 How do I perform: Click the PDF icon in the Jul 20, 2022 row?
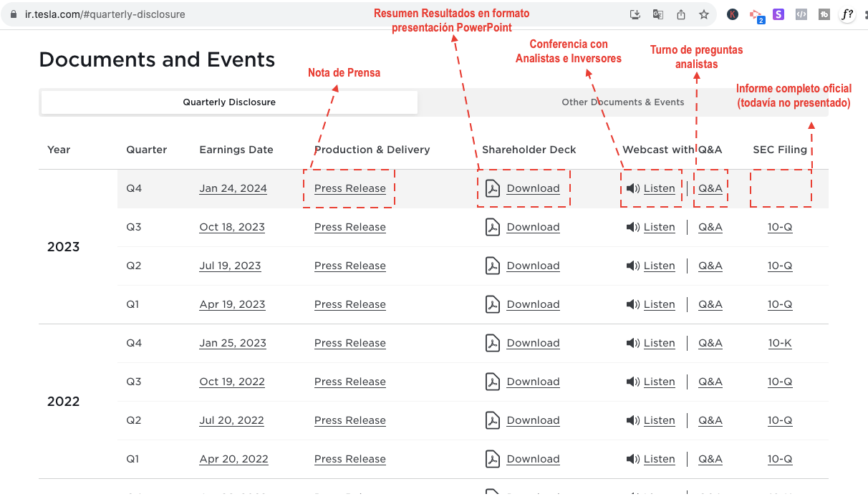click(x=492, y=420)
